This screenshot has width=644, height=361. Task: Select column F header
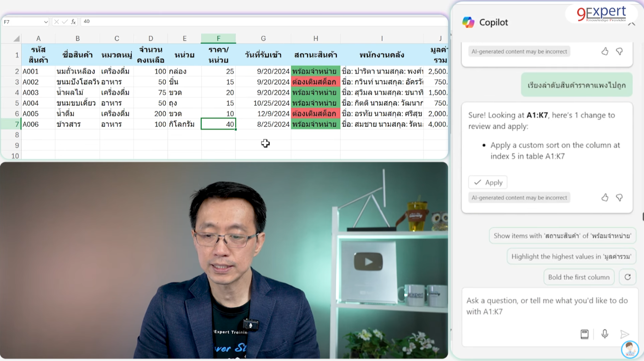pyautogui.click(x=218, y=39)
